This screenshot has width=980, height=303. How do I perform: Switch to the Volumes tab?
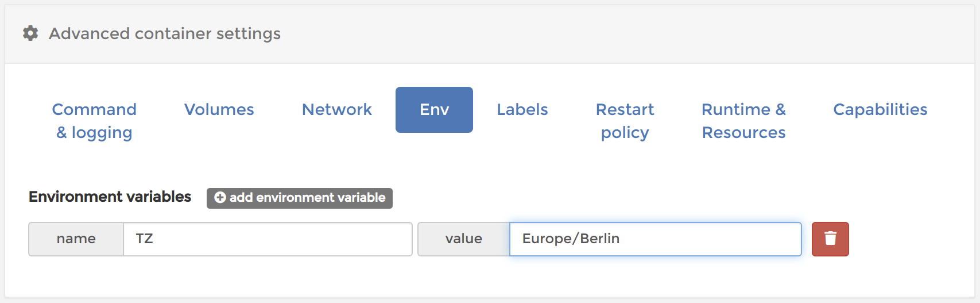pyautogui.click(x=219, y=109)
